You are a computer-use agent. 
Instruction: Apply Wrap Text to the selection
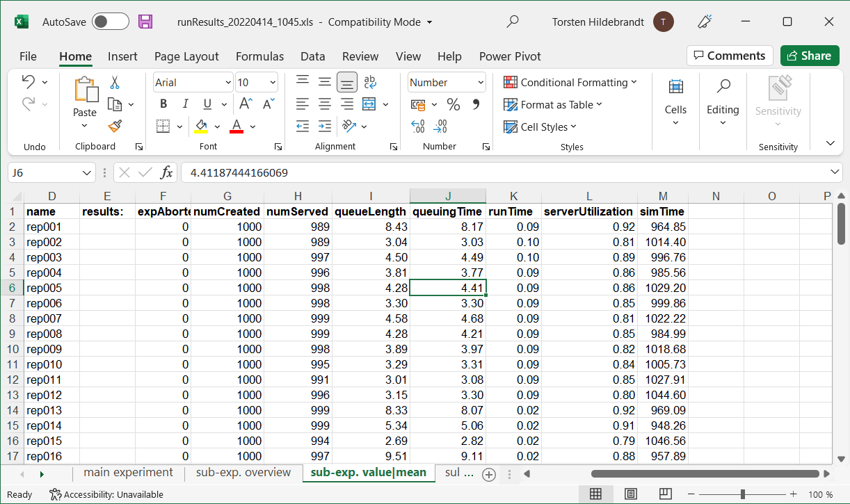tap(369, 81)
